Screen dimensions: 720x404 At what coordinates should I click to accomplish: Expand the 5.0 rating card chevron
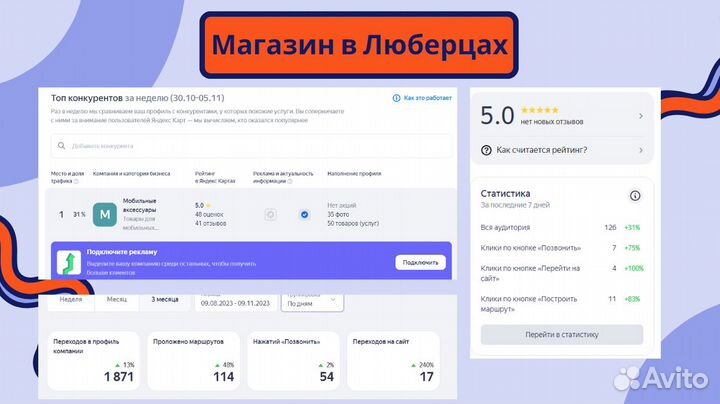pyautogui.click(x=641, y=116)
